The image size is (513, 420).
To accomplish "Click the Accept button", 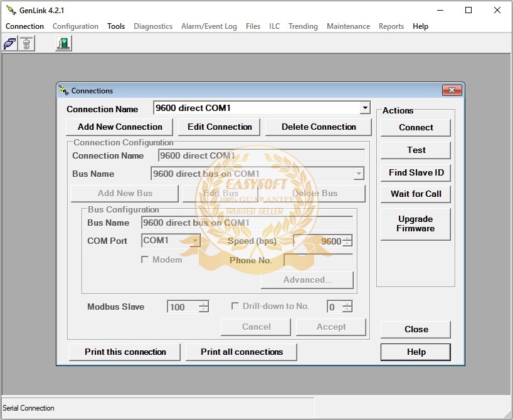I will point(331,327).
